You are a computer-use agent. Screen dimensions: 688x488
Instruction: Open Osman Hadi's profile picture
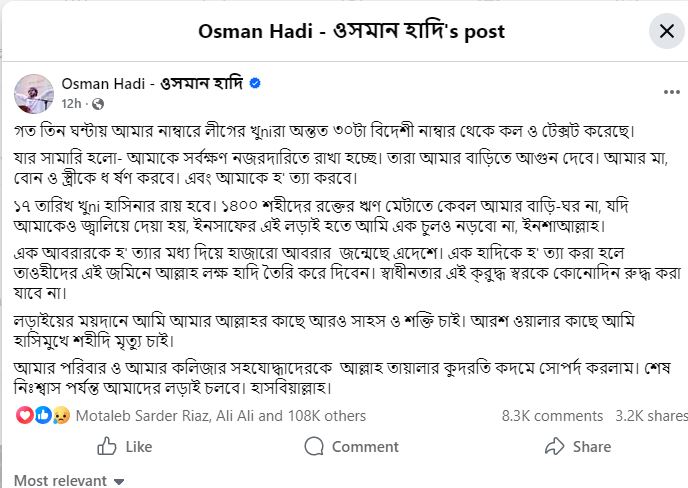[34, 92]
